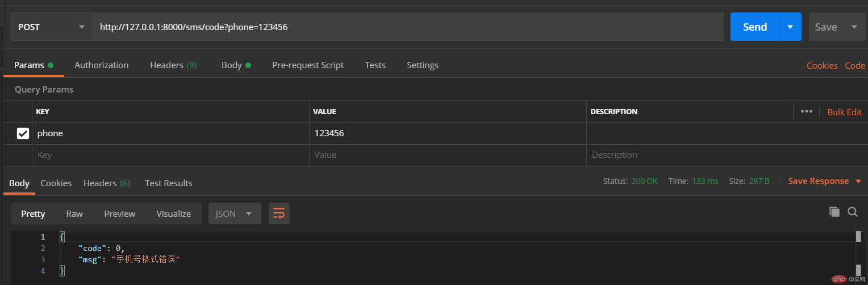868x285 pixels.
Task: Expand the Send button dropdown arrow
Action: (790, 27)
